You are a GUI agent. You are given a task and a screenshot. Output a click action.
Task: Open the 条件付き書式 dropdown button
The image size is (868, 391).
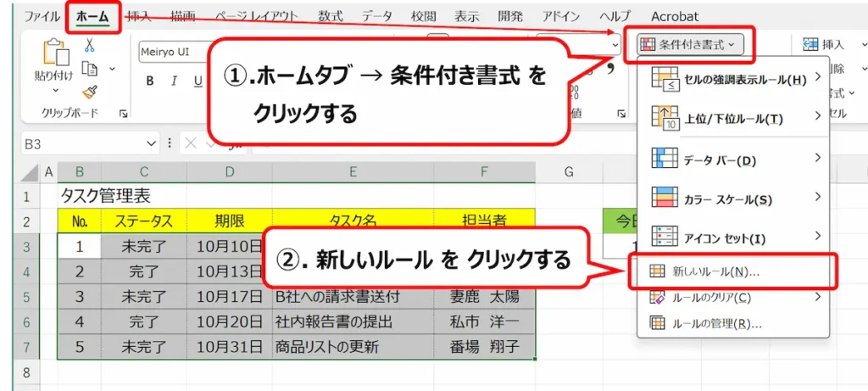point(689,44)
